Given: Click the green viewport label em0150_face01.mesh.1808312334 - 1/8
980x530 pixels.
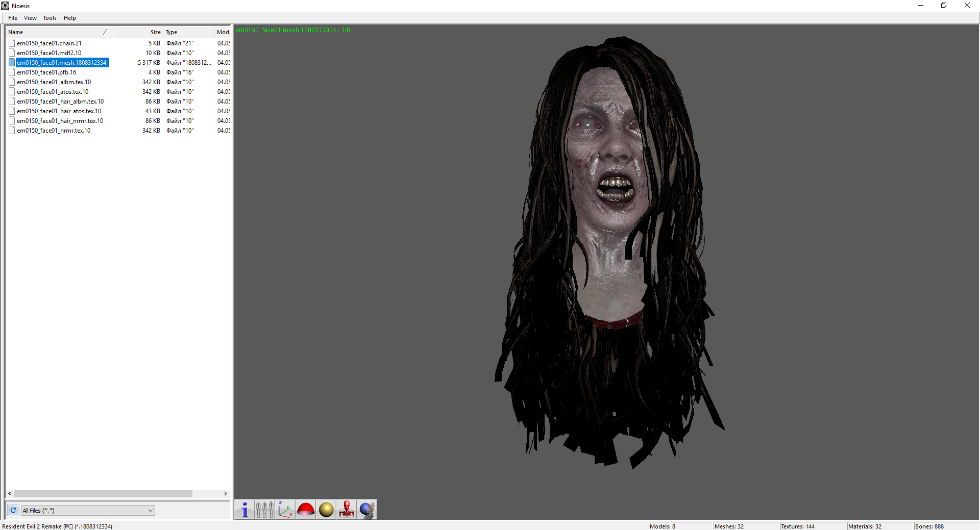Looking at the screenshot, I should pos(292,30).
